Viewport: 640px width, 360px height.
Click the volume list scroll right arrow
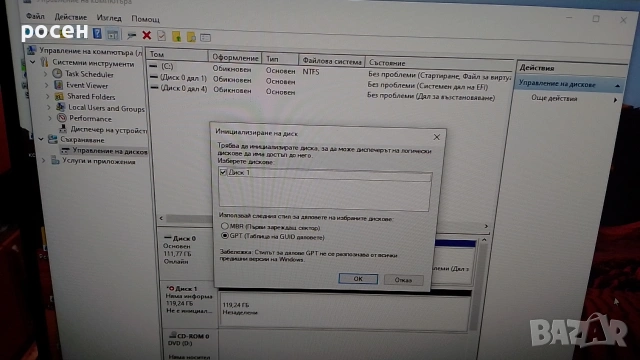pyautogui.click(x=486, y=226)
